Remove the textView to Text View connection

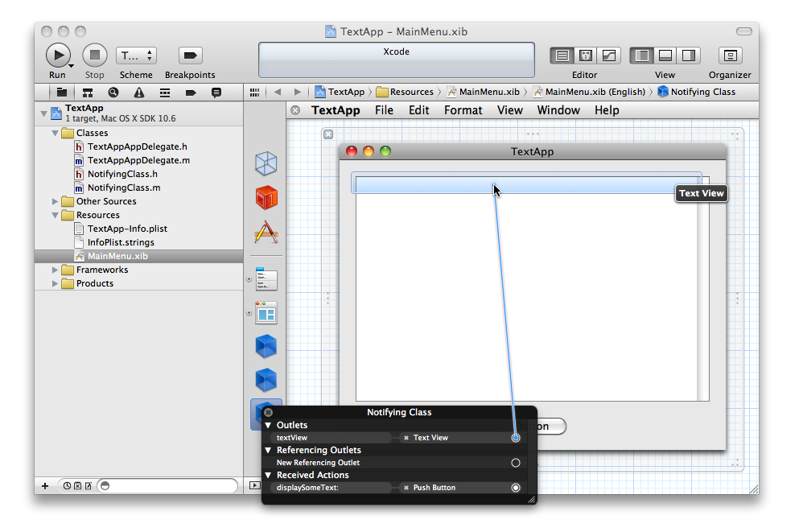tap(406, 438)
